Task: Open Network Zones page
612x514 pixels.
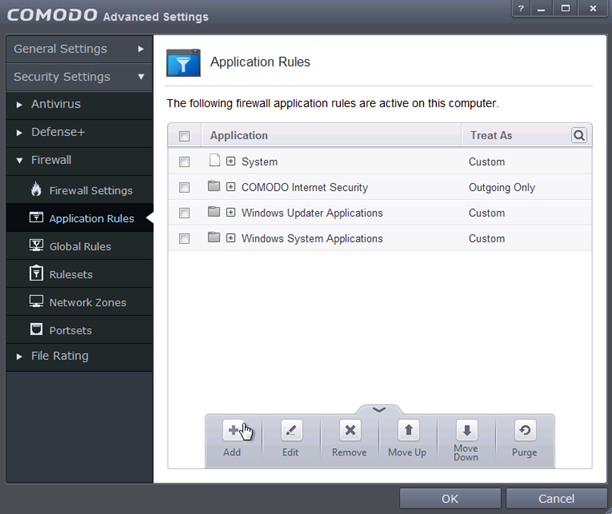Action: tap(79, 302)
